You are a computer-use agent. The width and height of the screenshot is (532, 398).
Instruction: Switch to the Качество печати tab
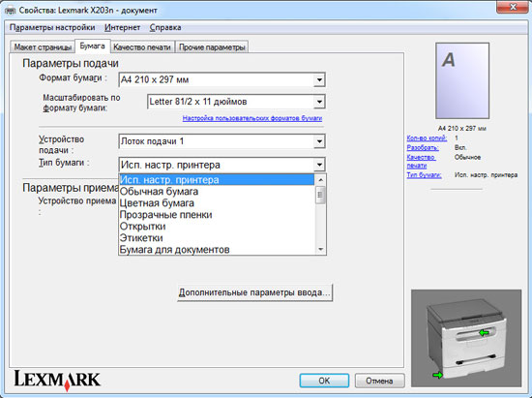(x=142, y=47)
